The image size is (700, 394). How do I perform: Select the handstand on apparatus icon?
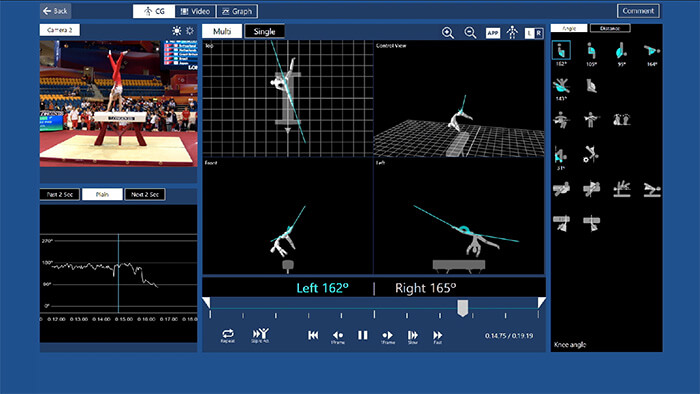tap(621, 189)
